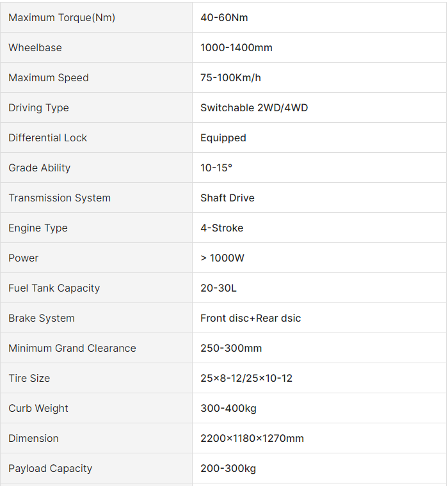Click the > 1000W power value

click(222, 258)
